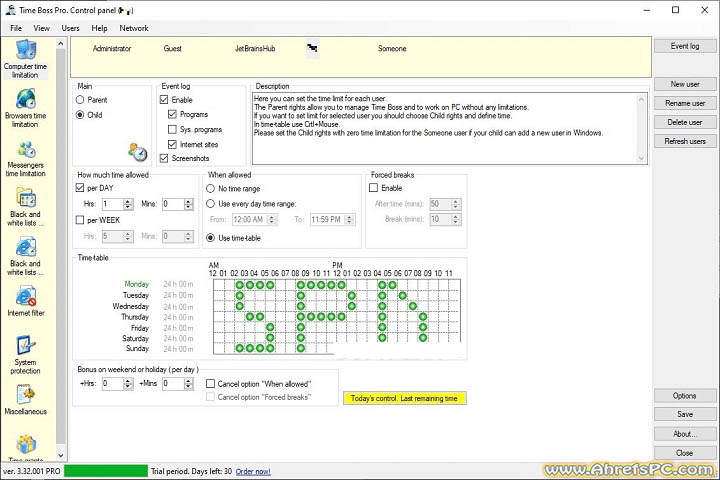Open the Help menu
Image resolution: width=720 pixels, height=480 pixels.
pos(99,28)
